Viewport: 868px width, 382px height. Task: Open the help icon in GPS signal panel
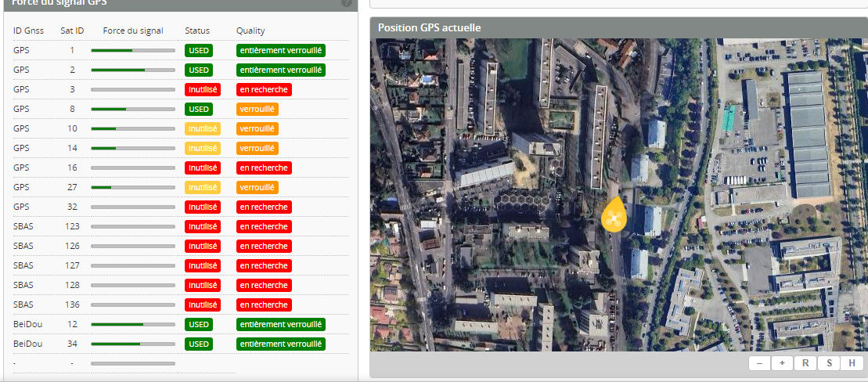click(x=346, y=2)
